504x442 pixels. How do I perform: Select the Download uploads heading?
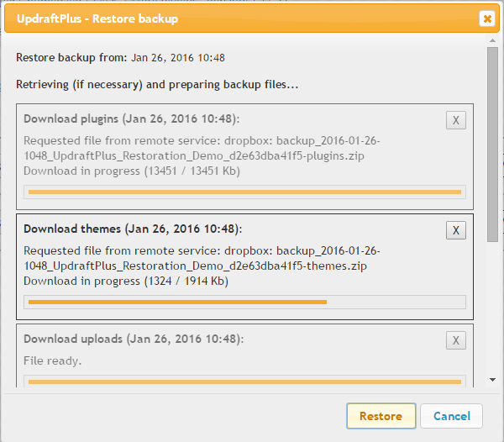pos(133,339)
